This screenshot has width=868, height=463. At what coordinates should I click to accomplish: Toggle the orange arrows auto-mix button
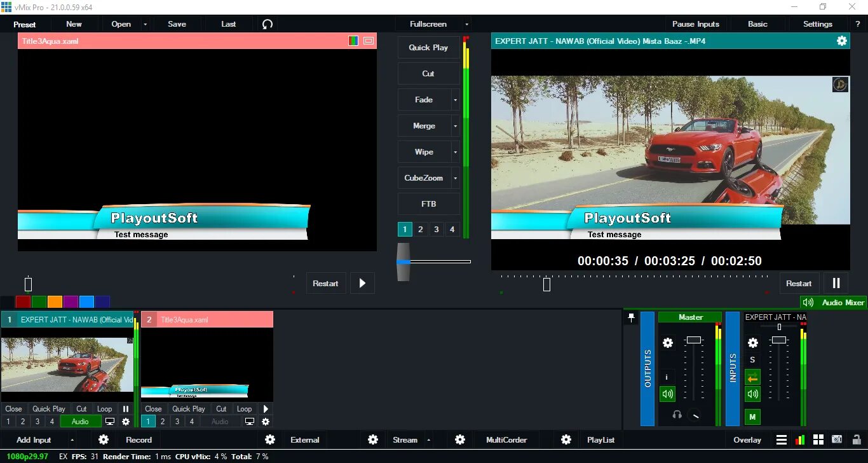click(752, 378)
